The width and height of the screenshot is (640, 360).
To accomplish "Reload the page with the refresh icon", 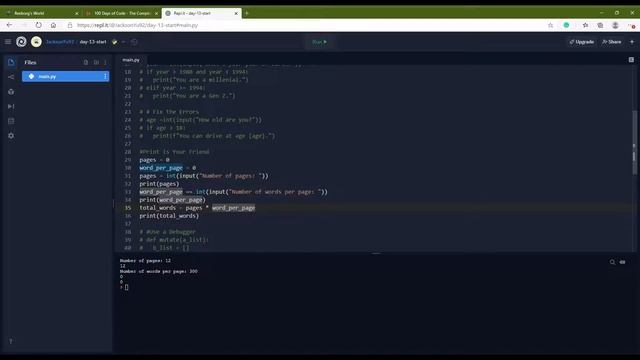I will point(38,25).
